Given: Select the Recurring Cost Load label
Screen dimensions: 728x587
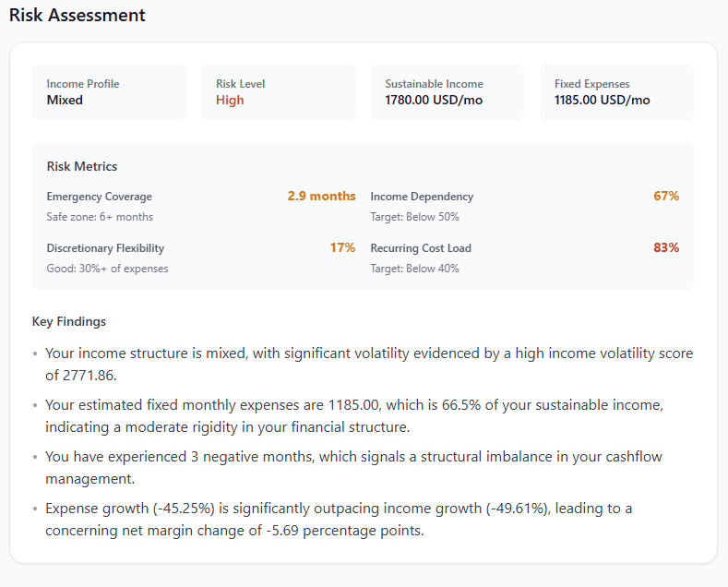Looking at the screenshot, I should pyautogui.click(x=421, y=248).
